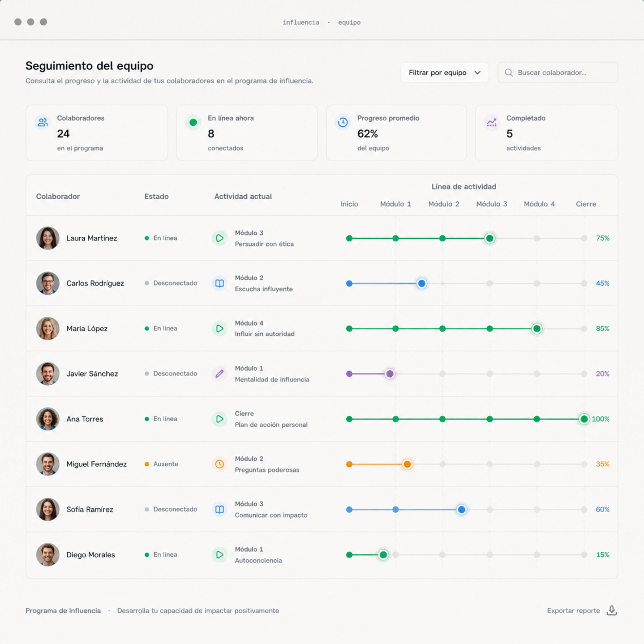Click Sofía Ramírez's blue progress marker
The height and width of the screenshot is (644, 644).
coord(462,509)
